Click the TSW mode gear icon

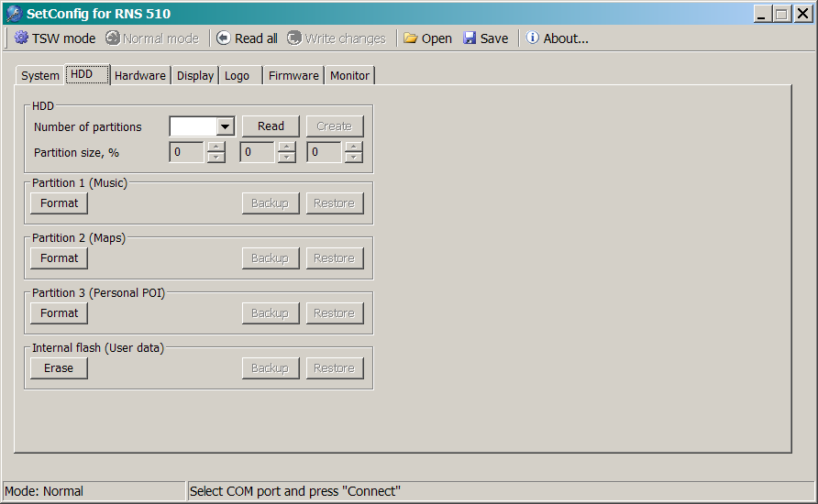pyautogui.click(x=21, y=38)
